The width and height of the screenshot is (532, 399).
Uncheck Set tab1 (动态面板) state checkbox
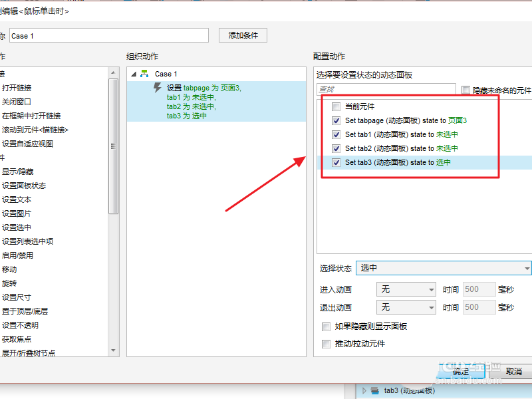pos(336,134)
